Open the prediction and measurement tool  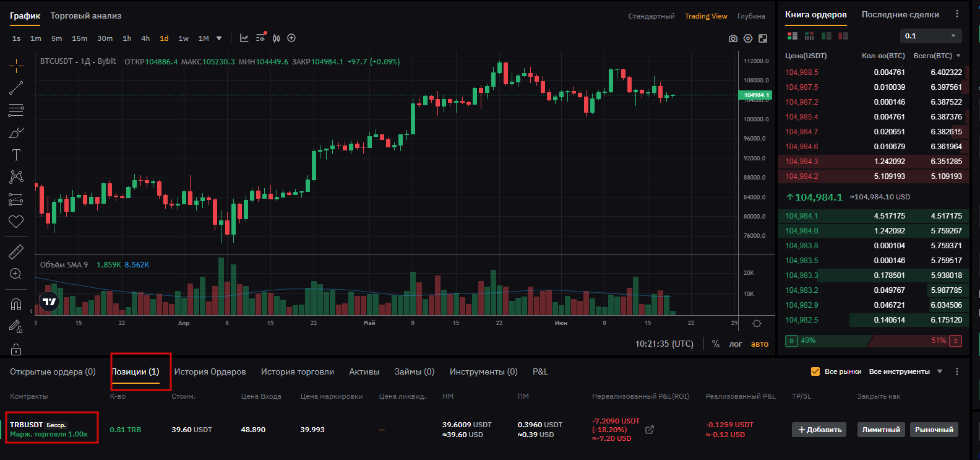point(17,199)
